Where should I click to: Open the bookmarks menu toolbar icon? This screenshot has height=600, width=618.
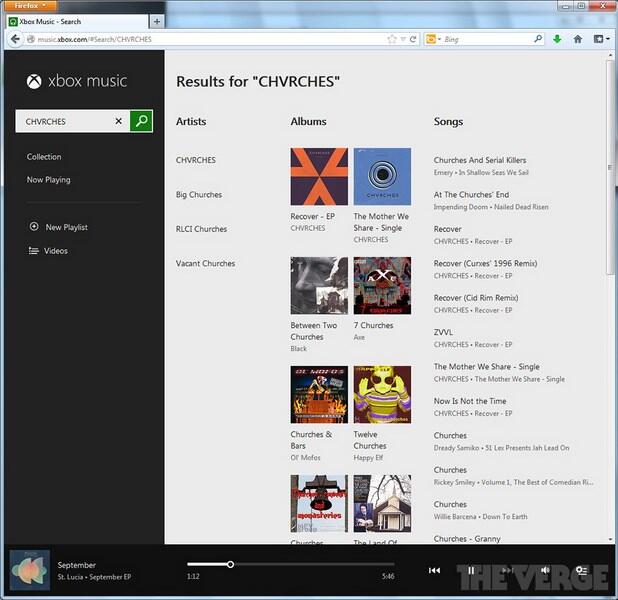click(599, 39)
